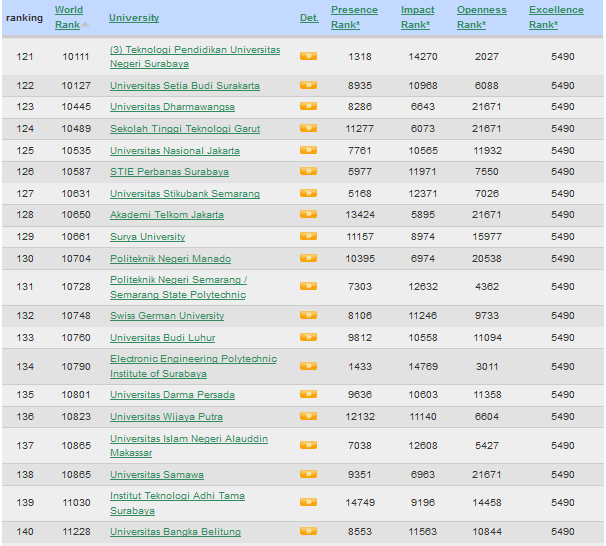Open details icon for Universitas Wijaya Putra
The image size is (606, 546).
(308, 416)
